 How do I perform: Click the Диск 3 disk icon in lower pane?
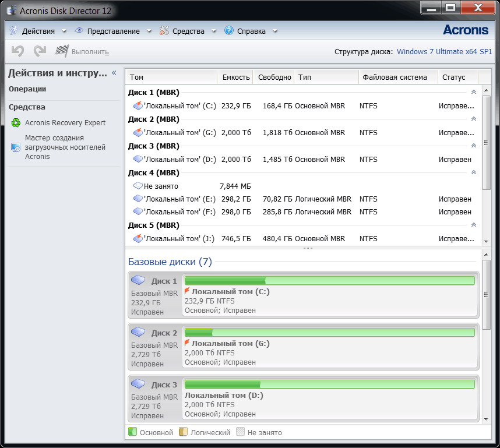(138, 383)
